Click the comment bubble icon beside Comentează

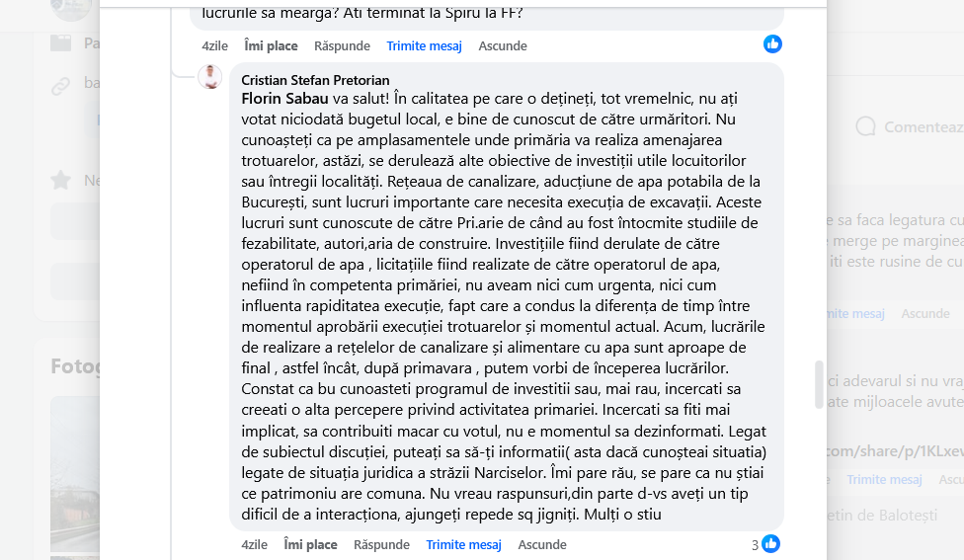(865, 126)
